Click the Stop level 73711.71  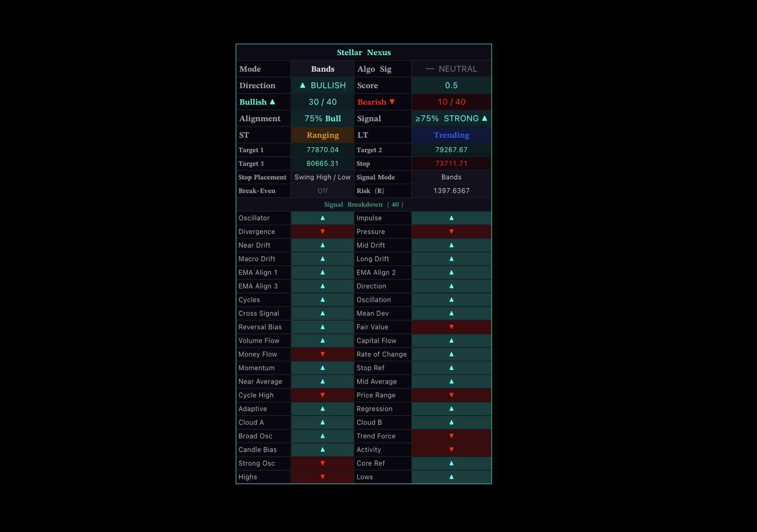pos(451,163)
